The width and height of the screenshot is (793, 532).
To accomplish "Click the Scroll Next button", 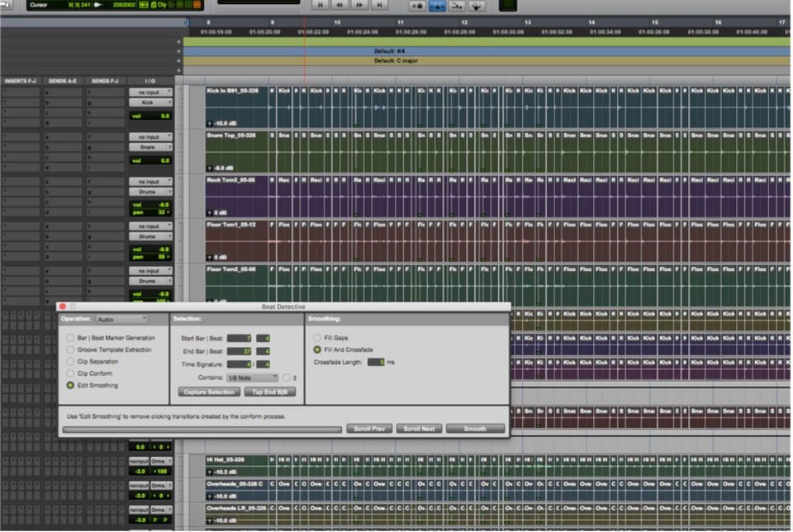I will click(420, 429).
